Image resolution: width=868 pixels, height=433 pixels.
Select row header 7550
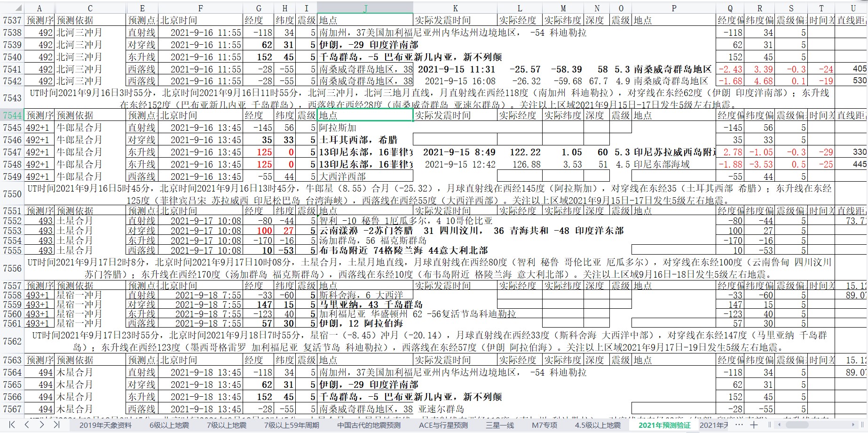tap(12, 194)
